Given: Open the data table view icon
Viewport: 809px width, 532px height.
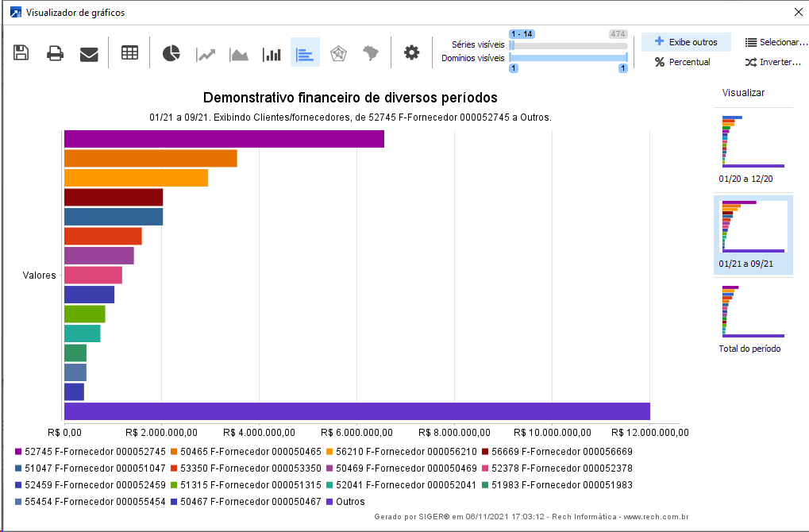Looking at the screenshot, I should 129,53.
